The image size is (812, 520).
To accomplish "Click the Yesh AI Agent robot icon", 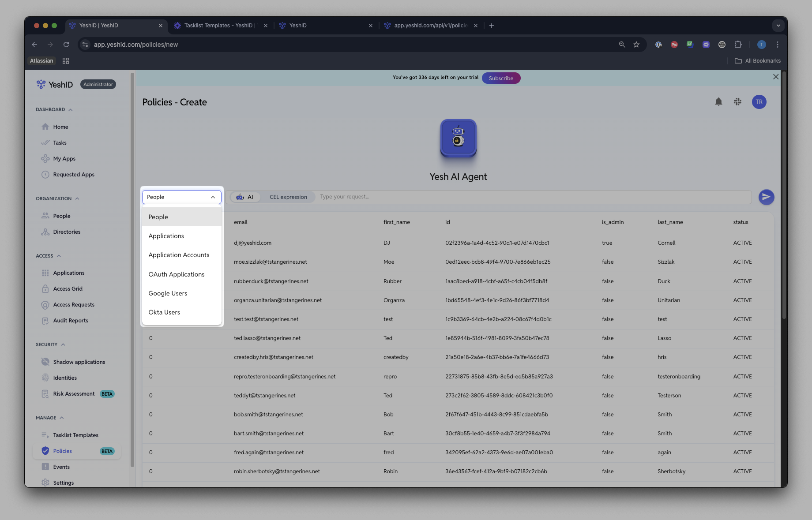I will [458, 138].
